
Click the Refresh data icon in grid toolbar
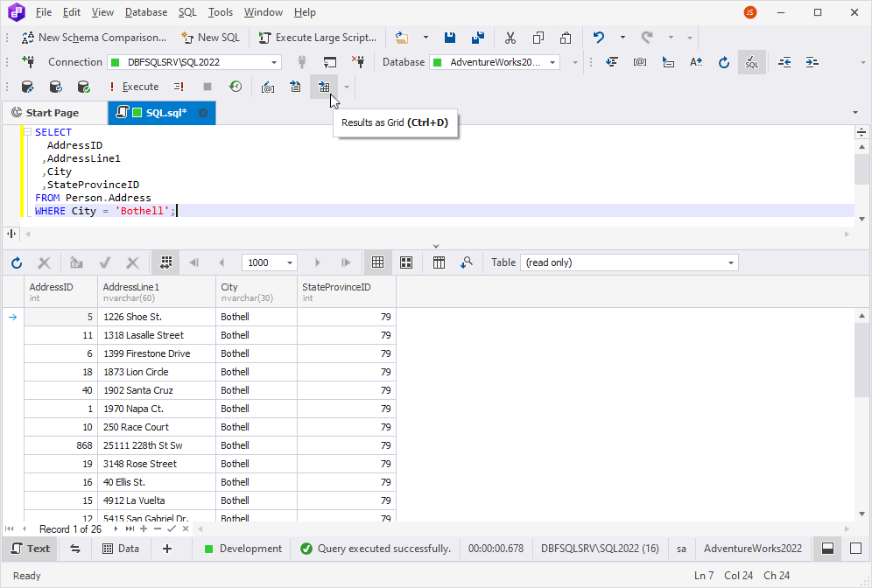click(x=17, y=262)
